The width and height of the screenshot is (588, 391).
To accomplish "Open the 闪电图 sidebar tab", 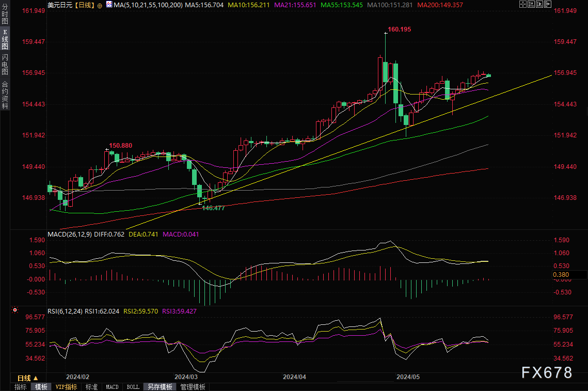I will (x=5, y=65).
